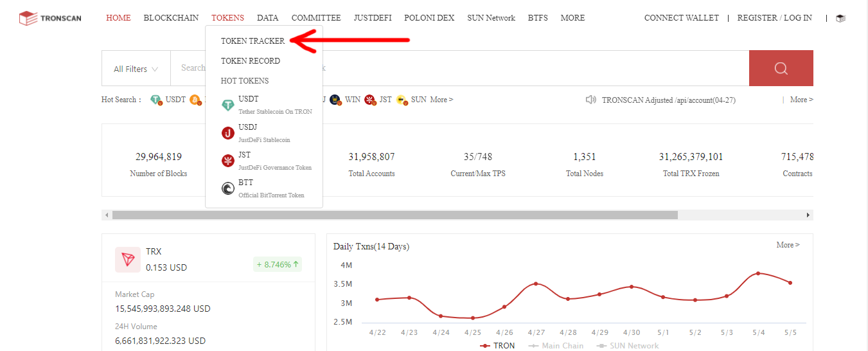This screenshot has height=351, width=868.
Task: Click the JST icon in Tokens dropdown
Action: point(227,161)
